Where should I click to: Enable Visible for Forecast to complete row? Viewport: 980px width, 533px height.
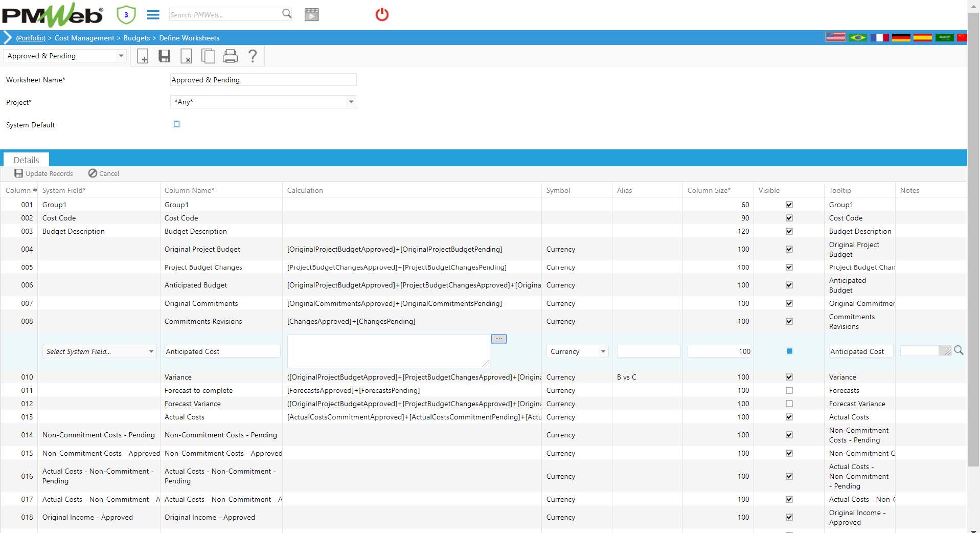coord(789,390)
